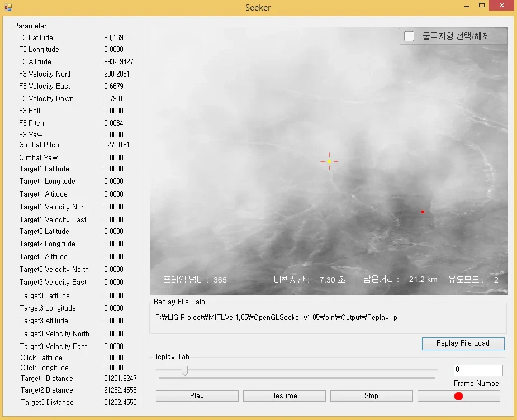Click the replay slider thumb
Screen dimensions: 517x420
point(184,371)
